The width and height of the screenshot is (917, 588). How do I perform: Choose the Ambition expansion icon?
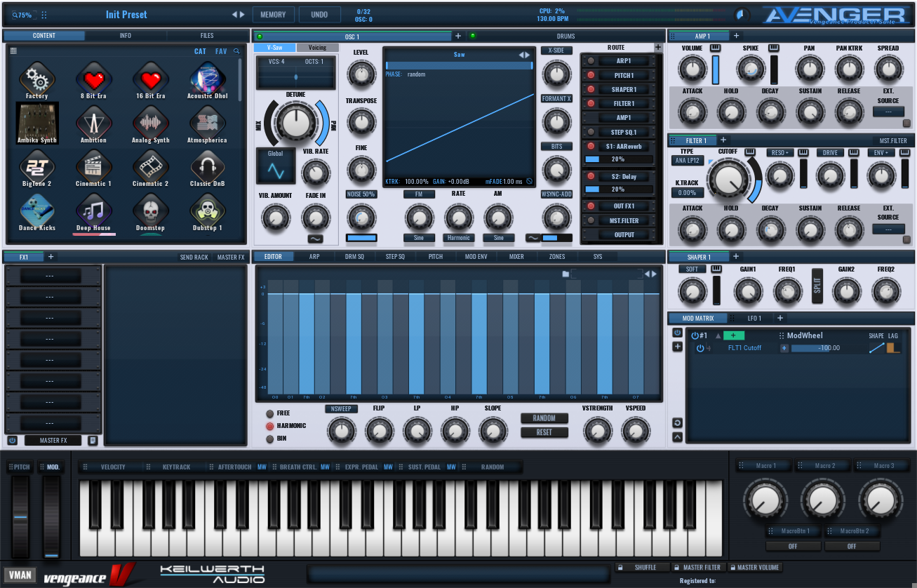(93, 122)
